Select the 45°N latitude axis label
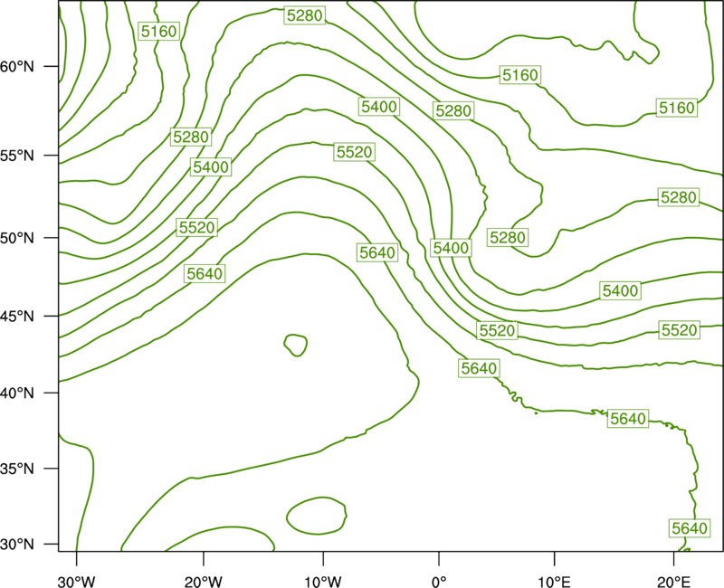Screen dimensions: 724x588 click(x=17, y=316)
